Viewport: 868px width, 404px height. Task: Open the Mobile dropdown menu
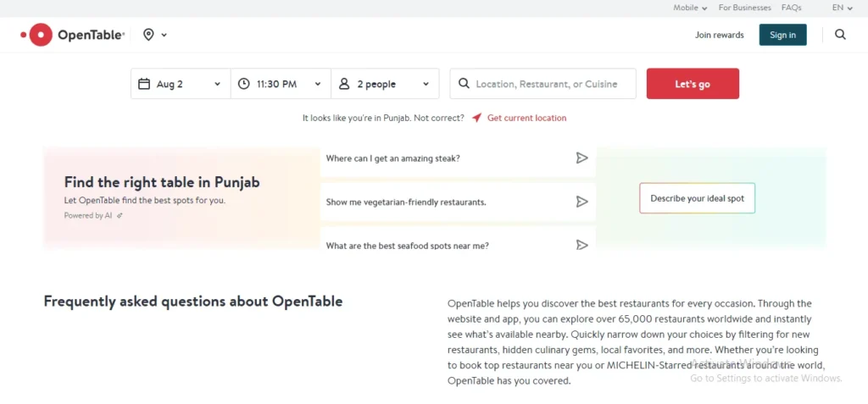pyautogui.click(x=690, y=8)
